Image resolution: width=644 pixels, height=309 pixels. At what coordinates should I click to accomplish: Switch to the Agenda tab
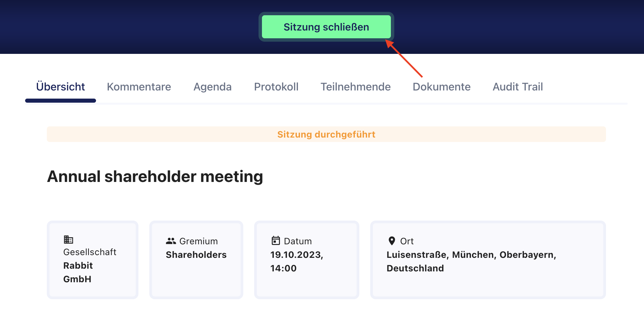212,87
